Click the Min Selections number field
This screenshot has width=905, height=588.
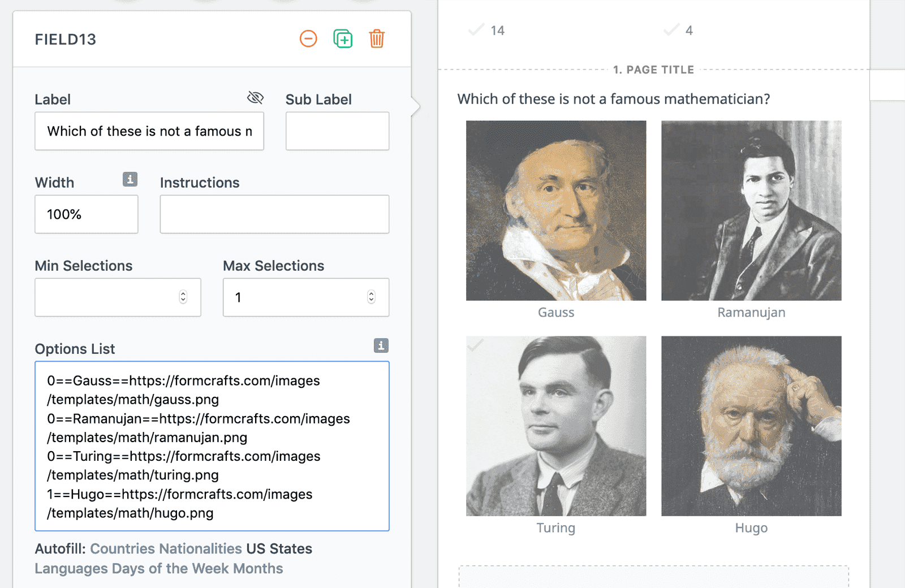118,297
